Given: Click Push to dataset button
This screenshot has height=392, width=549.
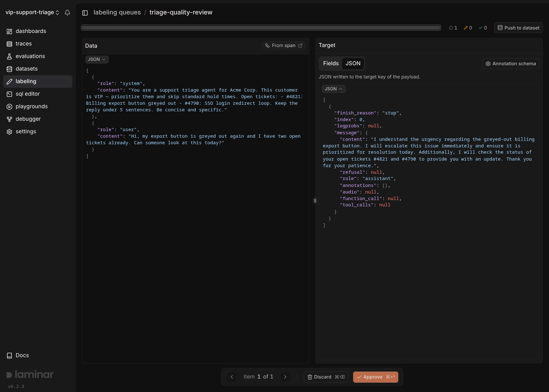Looking at the screenshot, I should [518, 28].
